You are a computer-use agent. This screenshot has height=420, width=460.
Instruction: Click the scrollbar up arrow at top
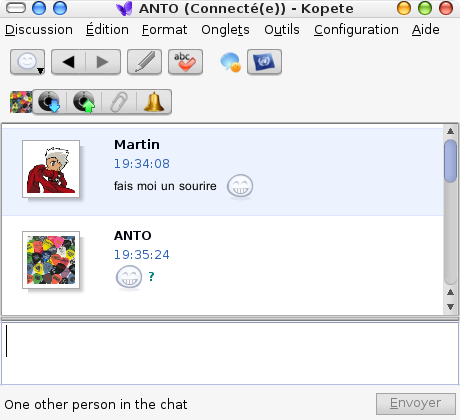[x=450, y=131]
